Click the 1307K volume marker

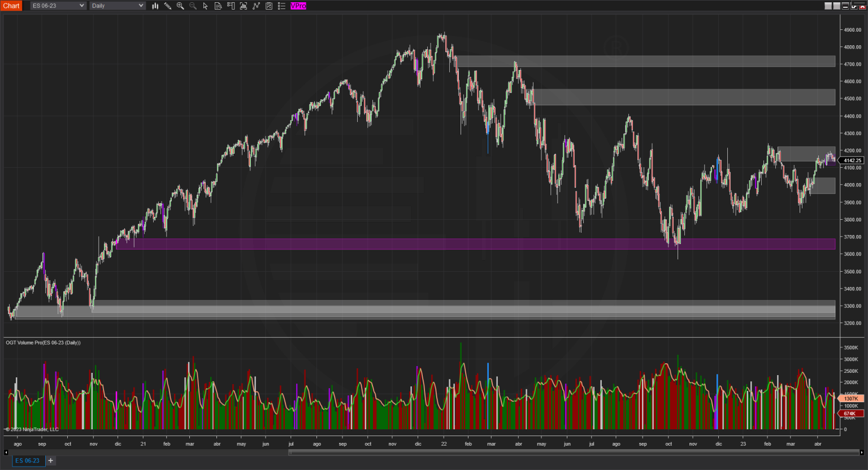[850, 398]
